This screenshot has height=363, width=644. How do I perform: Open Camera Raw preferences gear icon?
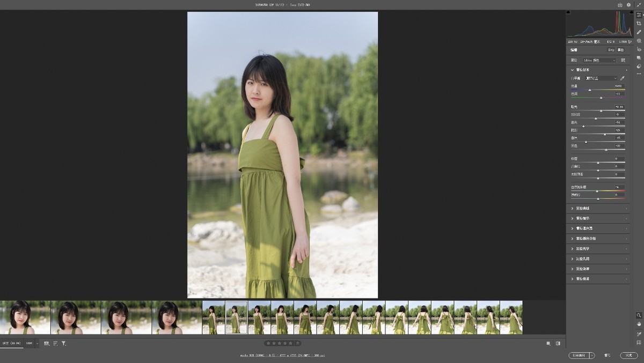[629, 5]
